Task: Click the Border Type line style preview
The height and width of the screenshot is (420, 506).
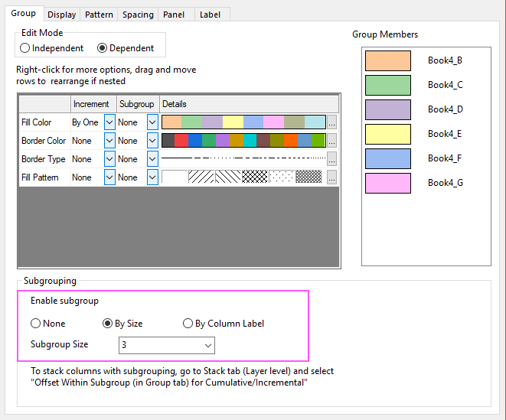Action: [243, 159]
